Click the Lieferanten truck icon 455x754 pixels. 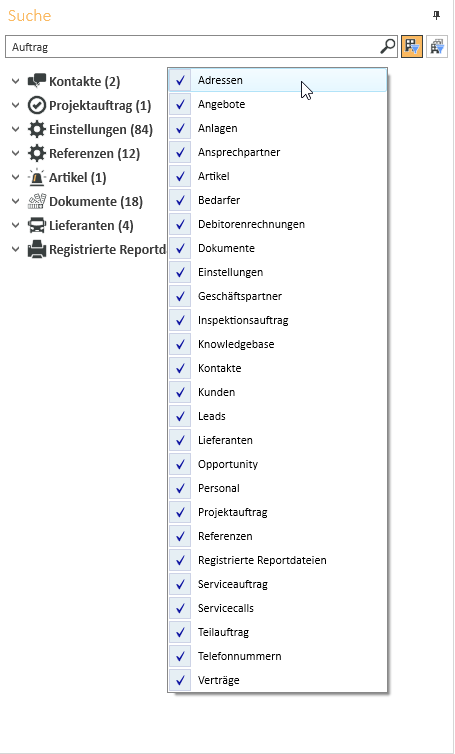(x=37, y=226)
